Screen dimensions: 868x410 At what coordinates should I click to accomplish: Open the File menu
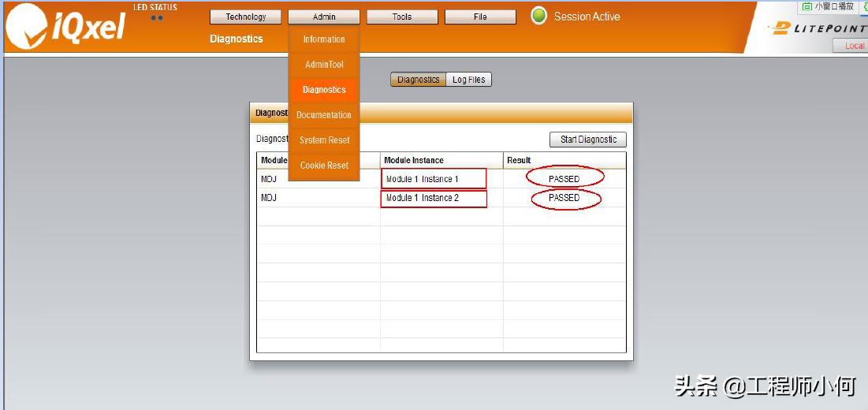480,17
